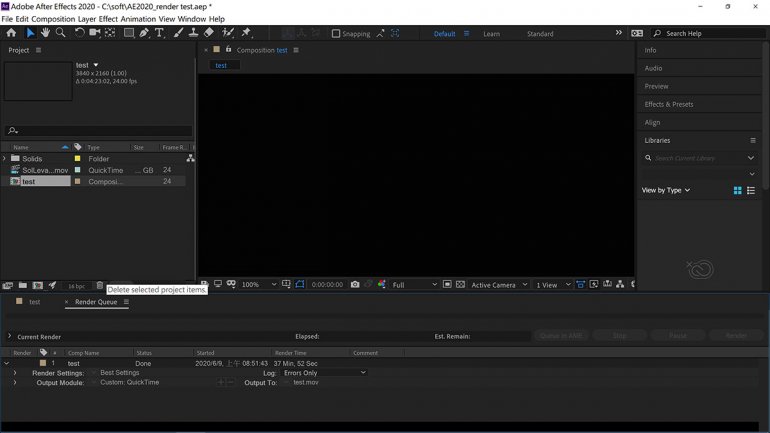This screenshot has width=770, height=433.
Task: Open the Effects & Presets panel
Action: (669, 104)
